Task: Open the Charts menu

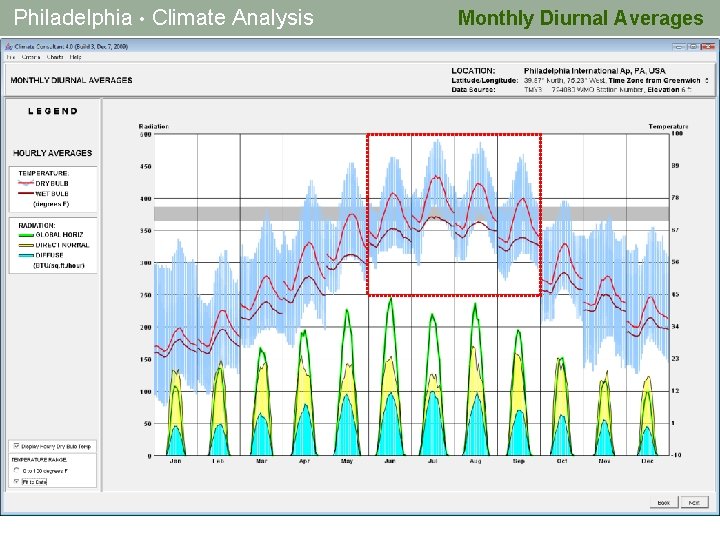Action: coord(55,57)
